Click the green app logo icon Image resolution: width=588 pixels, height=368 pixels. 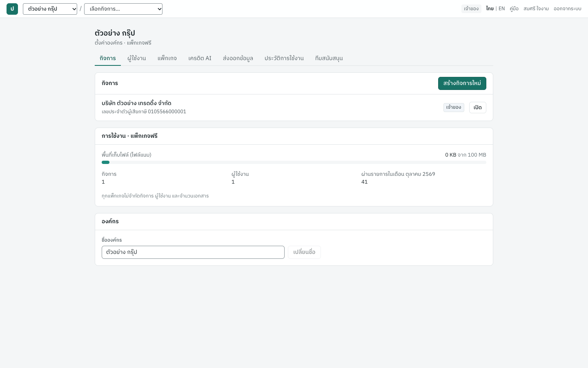pyautogui.click(x=12, y=9)
